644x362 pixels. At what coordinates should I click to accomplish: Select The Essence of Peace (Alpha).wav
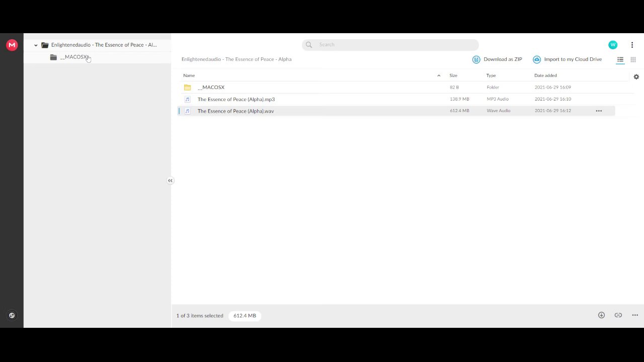point(235,111)
